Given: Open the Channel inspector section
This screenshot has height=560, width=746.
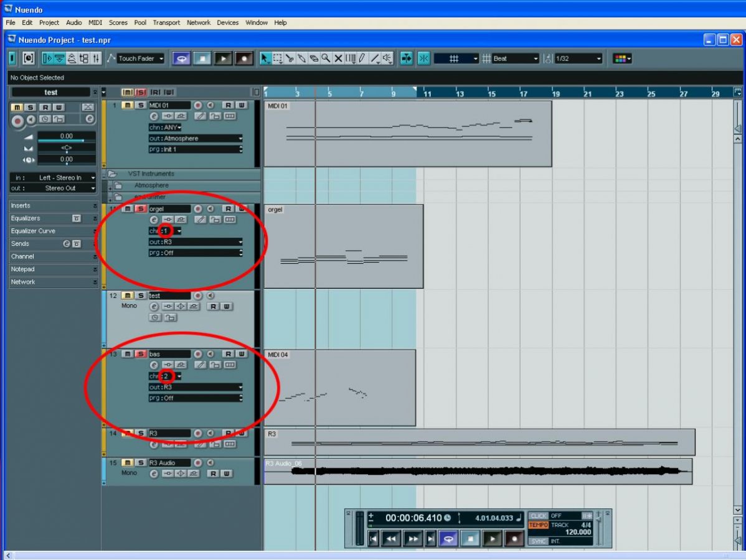Looking at the screenshot, I should (54, 256).
